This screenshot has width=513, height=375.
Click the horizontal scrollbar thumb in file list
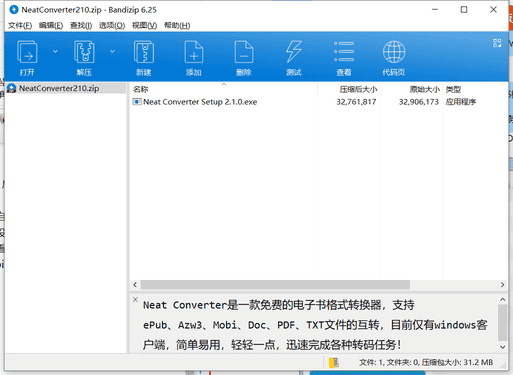coord(275,285)
